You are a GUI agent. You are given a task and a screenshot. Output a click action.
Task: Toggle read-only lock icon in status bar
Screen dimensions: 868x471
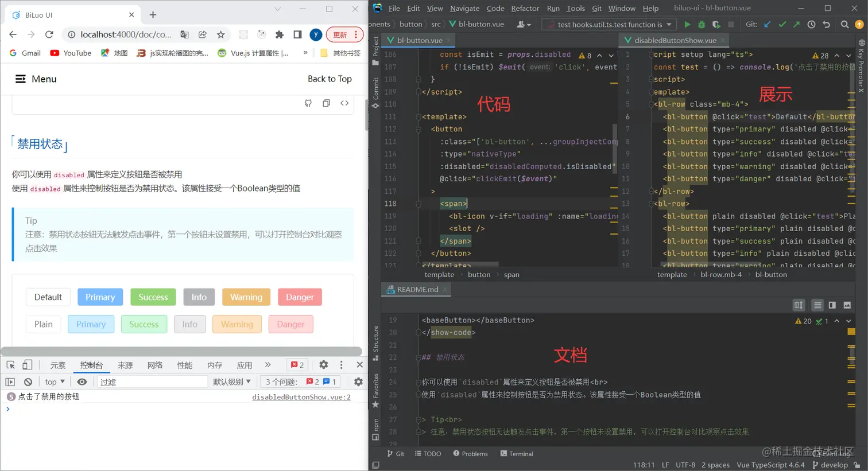tap(857, 465)
